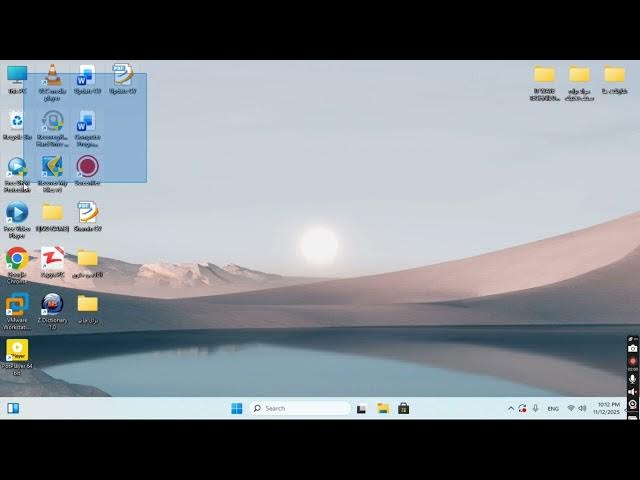Select the Google Chrome shortcut
Viewport: 640px width, 480px height.
pos(17,265)
